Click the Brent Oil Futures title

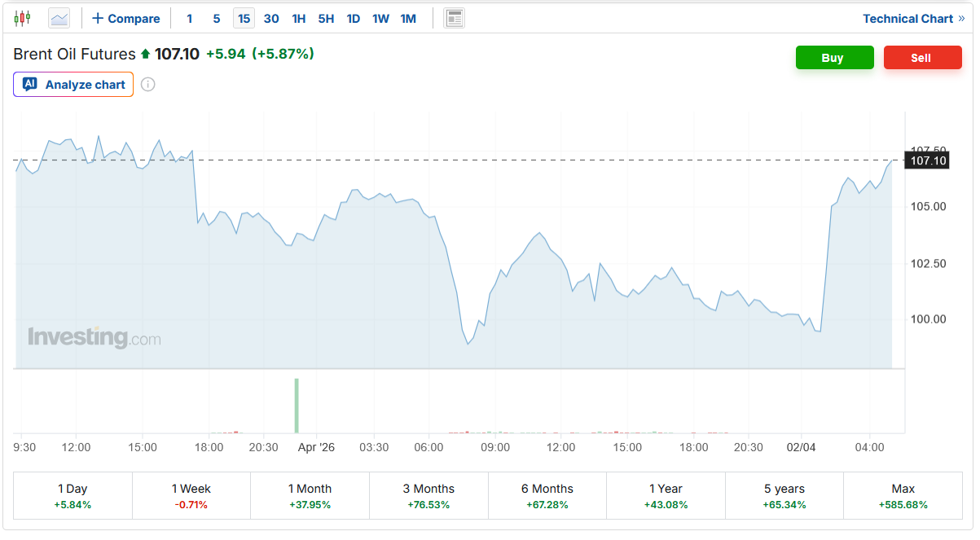click(x=74, y=54)
